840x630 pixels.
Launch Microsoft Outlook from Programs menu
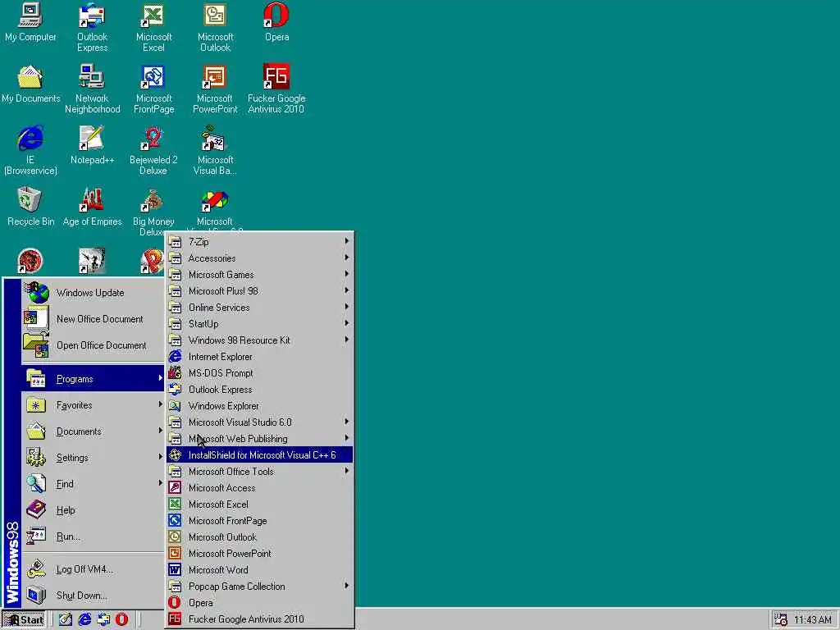(259, 536)
